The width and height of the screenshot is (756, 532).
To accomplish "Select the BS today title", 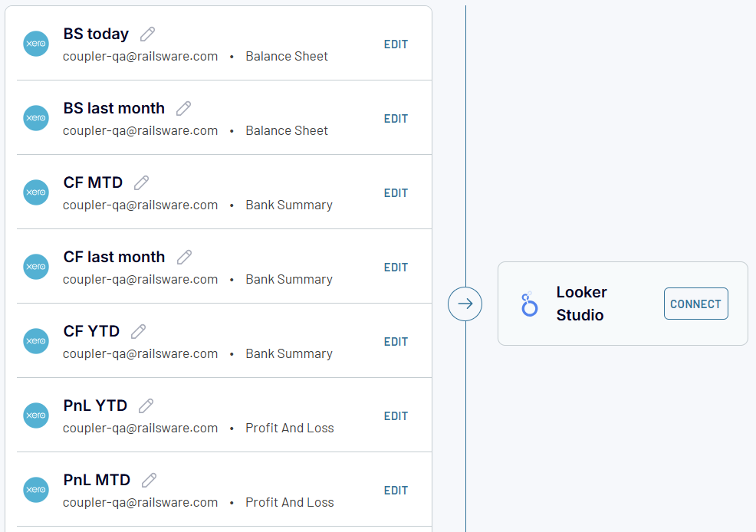I will 96,34.
